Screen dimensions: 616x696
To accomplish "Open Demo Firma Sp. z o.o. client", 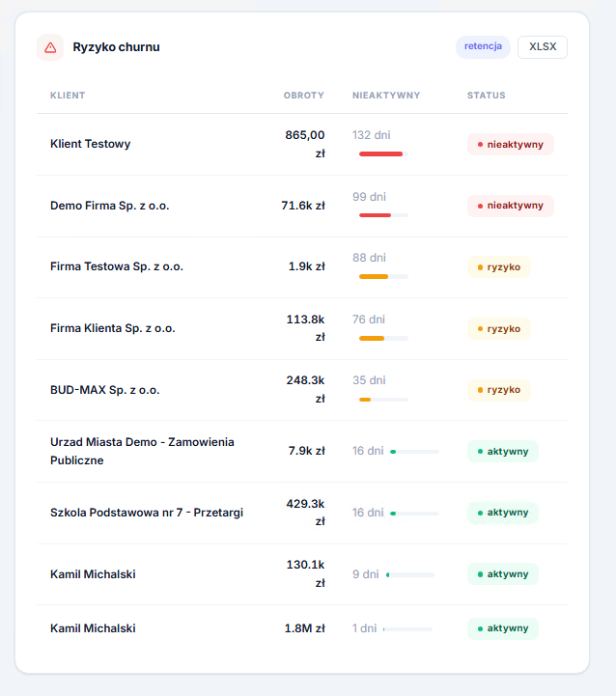I will tap(109, 206).
